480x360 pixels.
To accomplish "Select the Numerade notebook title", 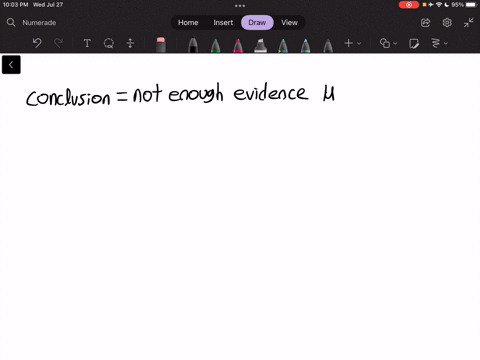I will [x=39, y=23].
